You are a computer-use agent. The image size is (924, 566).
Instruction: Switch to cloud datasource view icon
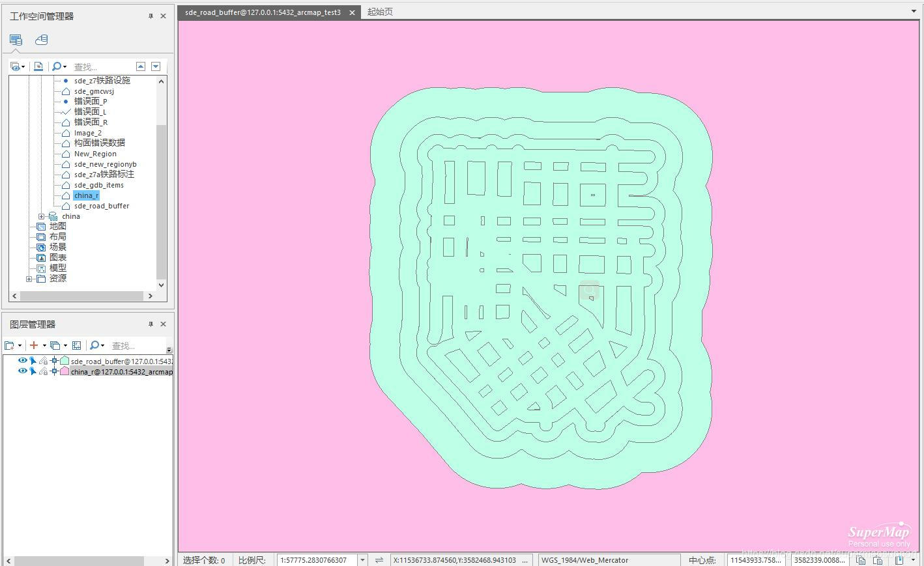42,40
